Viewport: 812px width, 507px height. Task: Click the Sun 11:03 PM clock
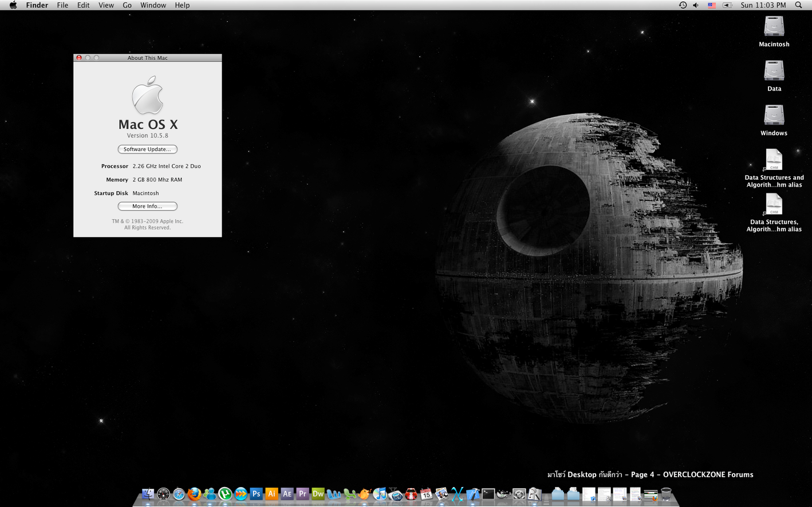(x=763, y=5)
